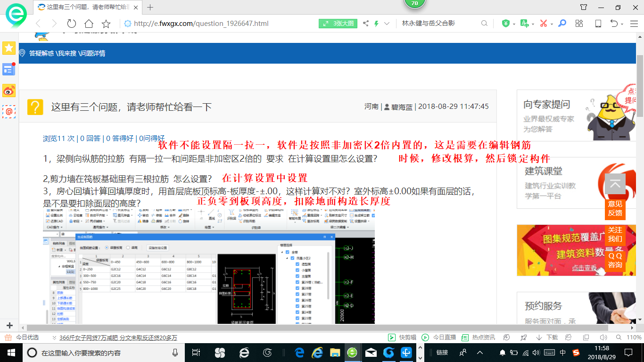Select the tab 这里有三个问题
The image size is (644, 362).
[89, 7]
